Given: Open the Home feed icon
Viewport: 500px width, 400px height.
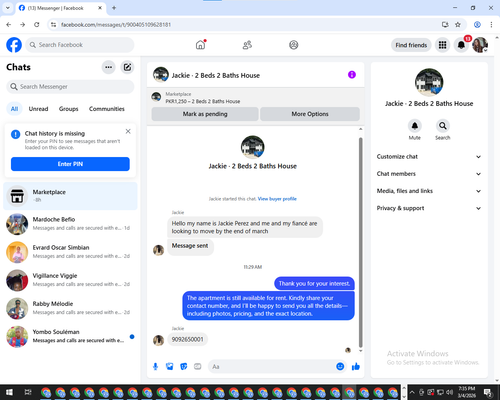Looking at the screenshot, I should (200, 45).
